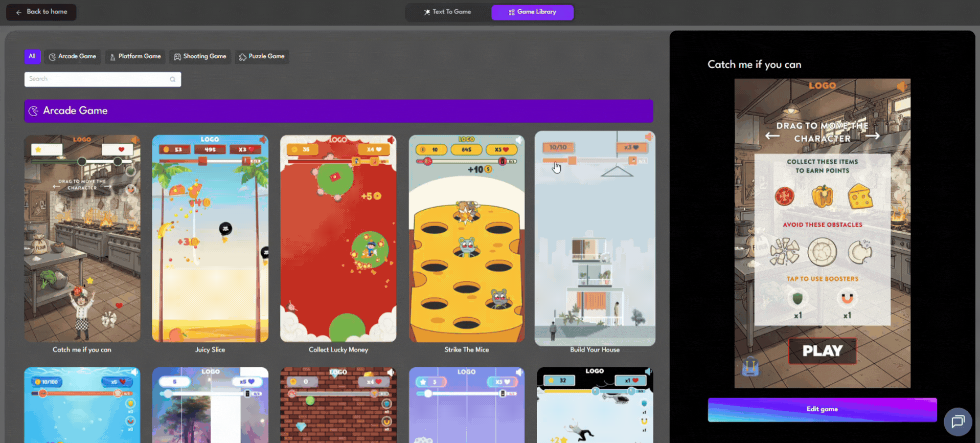The height and width of the screenshot is (443, 980).
Task: Click the shield booster icon in preview
Action: (x=797, y=298)
